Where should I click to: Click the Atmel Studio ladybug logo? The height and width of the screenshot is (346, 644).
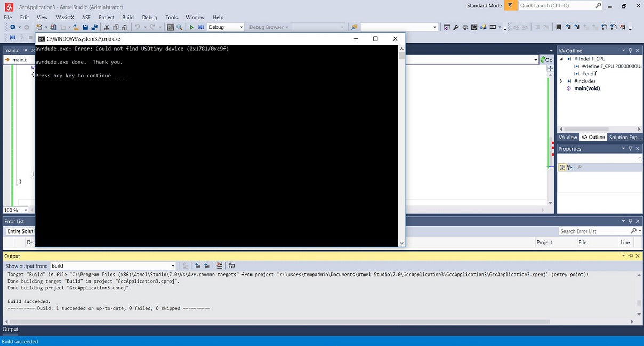pos(9,7)
